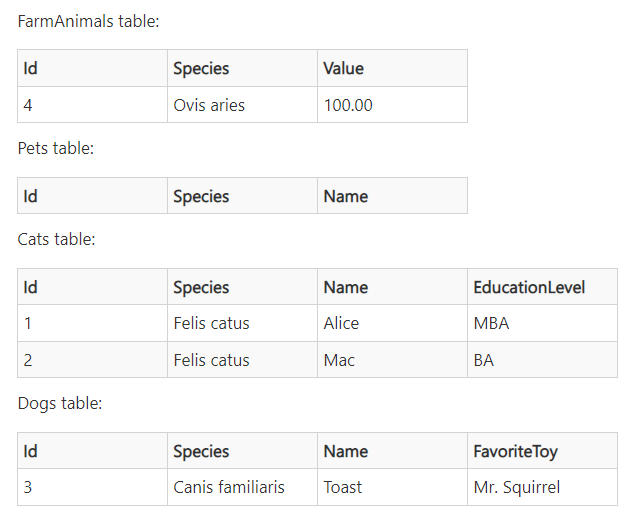Screen dimensions: 638x519
Task: Select the BA education cell
Action: [x=542, y=360]
